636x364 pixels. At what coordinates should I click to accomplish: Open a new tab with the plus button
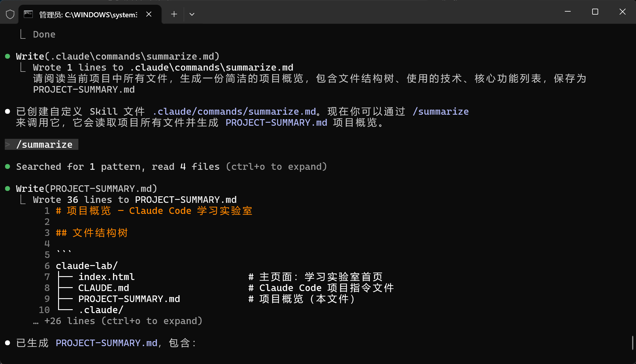pos(174,14)
